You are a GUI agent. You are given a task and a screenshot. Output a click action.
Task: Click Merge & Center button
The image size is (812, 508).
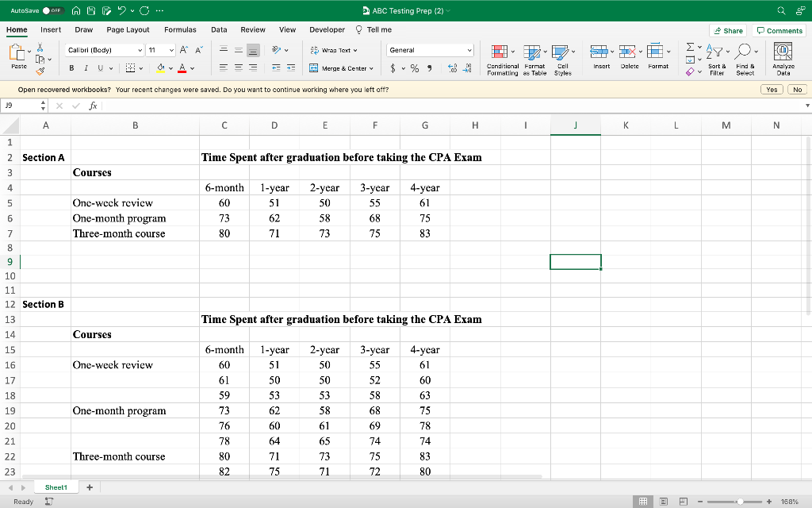pos(338,68)
